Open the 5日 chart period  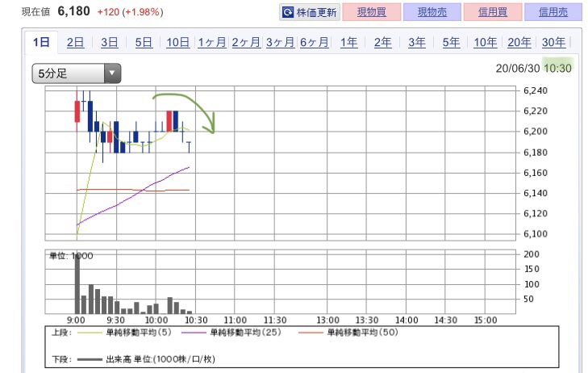pos(144,42)
